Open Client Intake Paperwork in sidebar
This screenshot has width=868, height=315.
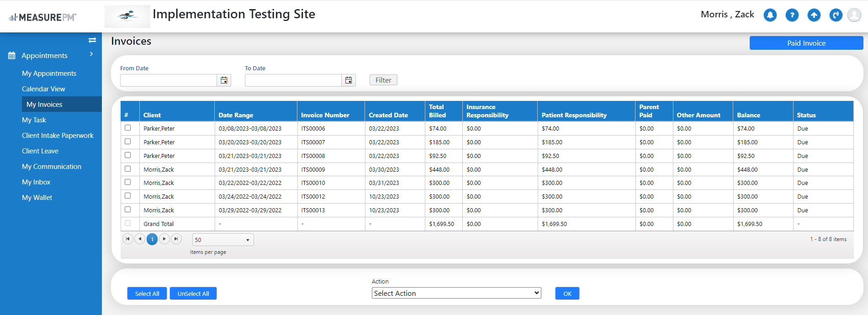tap(58, 136)
